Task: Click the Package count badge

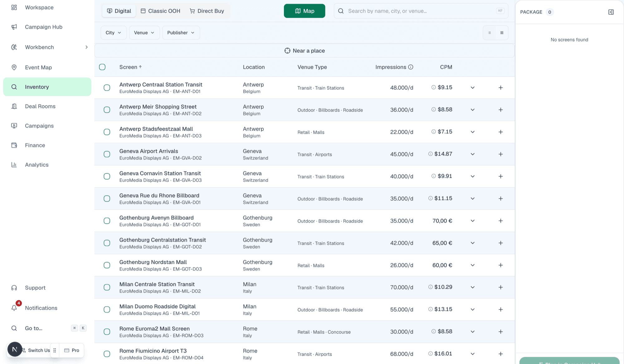Action: click(x=550, y=12)
